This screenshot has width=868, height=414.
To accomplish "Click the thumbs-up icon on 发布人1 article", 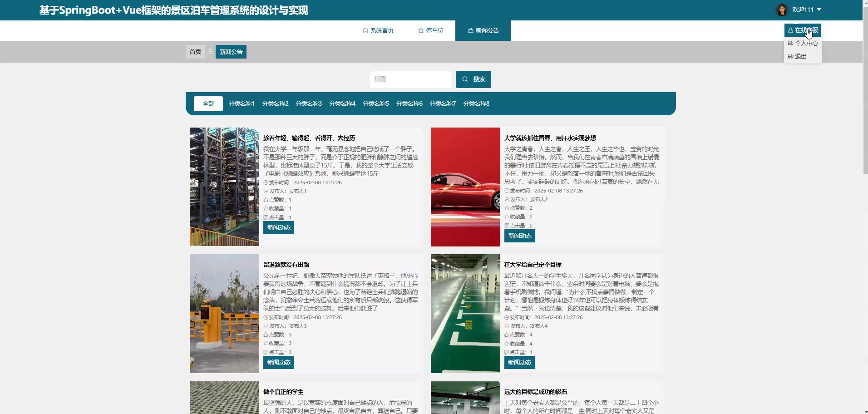I will pos(266,200).
